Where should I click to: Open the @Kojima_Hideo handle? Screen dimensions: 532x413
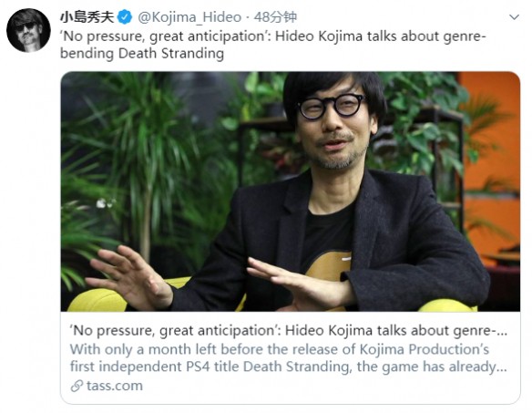[189, 17]
